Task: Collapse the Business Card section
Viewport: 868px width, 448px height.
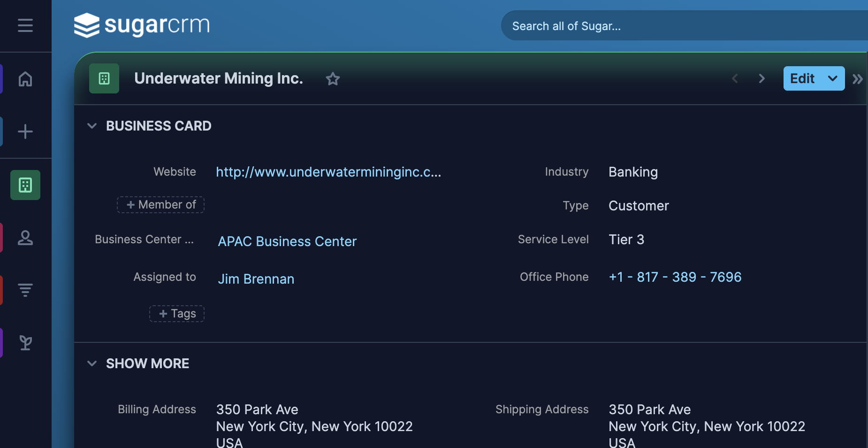Action: click(x=92, y=126)
